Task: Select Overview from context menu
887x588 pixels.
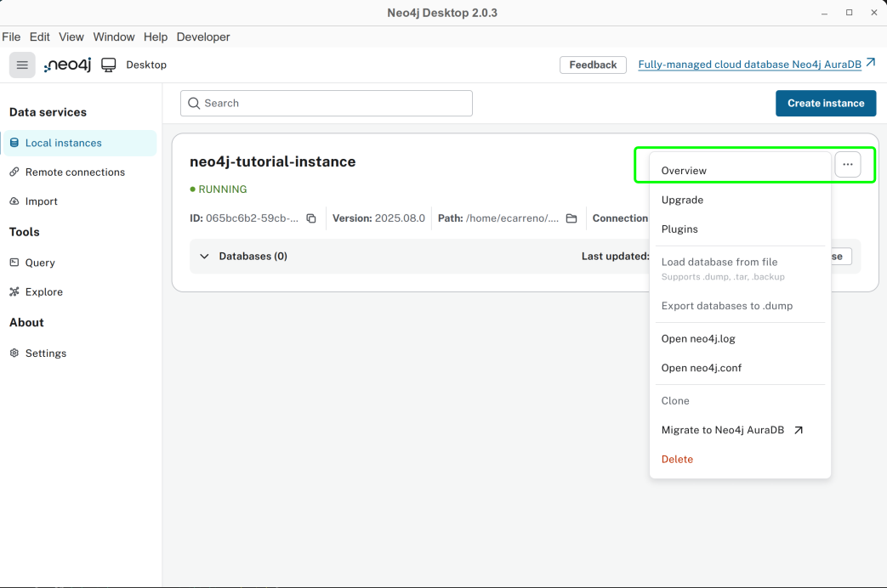Action: click(x=684, y=171)
